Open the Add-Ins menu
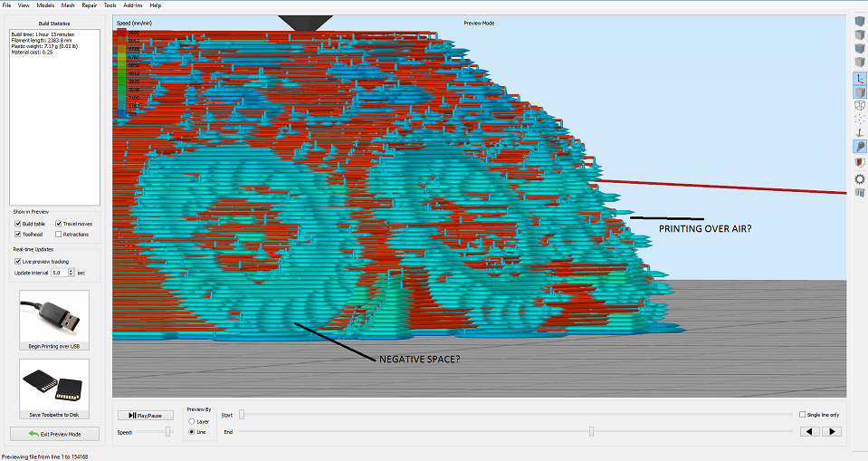The width and height of the screenshot is (868, 461). [135, 5]
